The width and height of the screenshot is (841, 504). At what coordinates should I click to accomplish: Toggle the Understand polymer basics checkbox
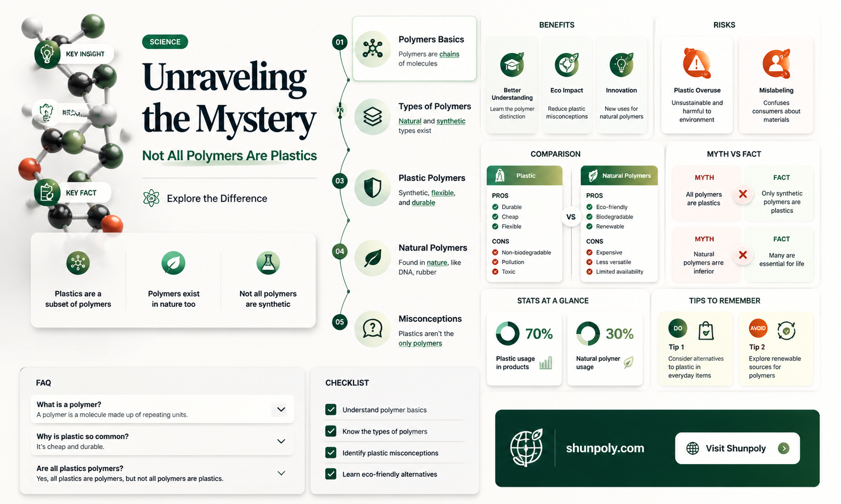tap(331, 410)
